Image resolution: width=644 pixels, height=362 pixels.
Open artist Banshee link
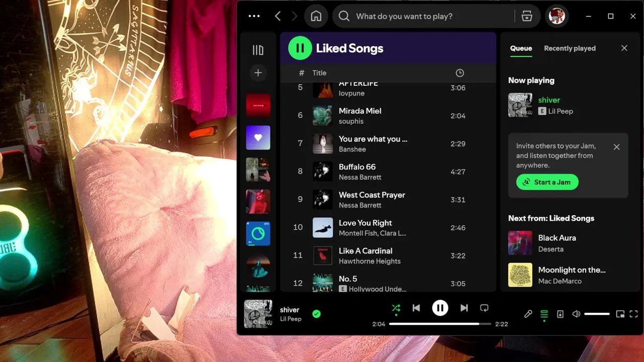352,149
